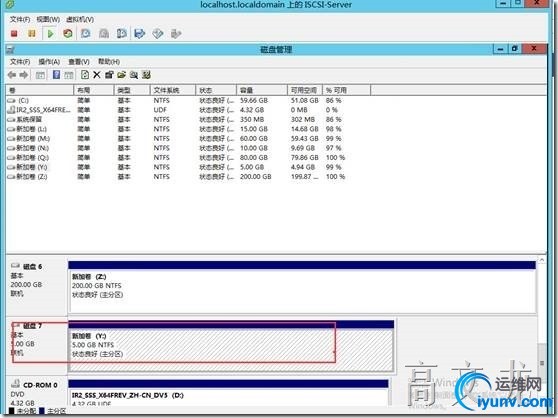
Task: Toggle the action pane icon
Action: [69, 75]
